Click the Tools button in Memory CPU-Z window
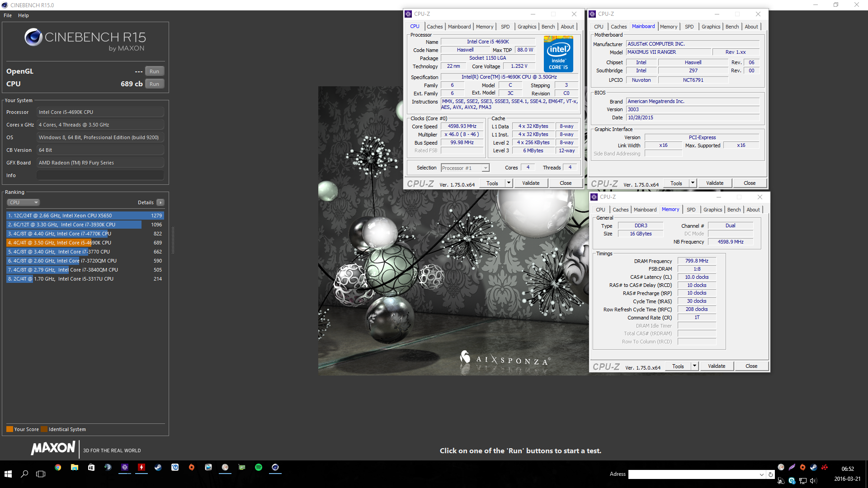Screen dimensions: 868x488 point(678,366)
